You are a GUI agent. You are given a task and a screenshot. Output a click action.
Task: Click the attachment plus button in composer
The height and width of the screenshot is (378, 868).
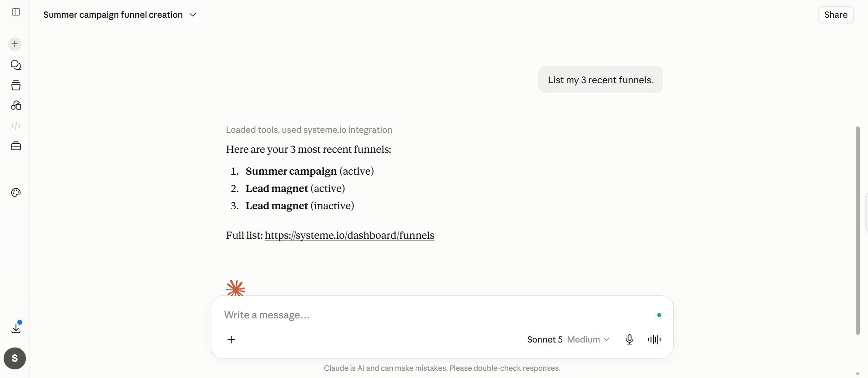coord(232,340)
